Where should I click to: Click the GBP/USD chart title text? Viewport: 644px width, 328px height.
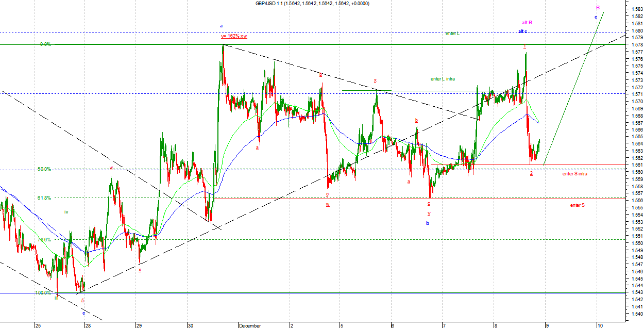(x=312, y=4)
